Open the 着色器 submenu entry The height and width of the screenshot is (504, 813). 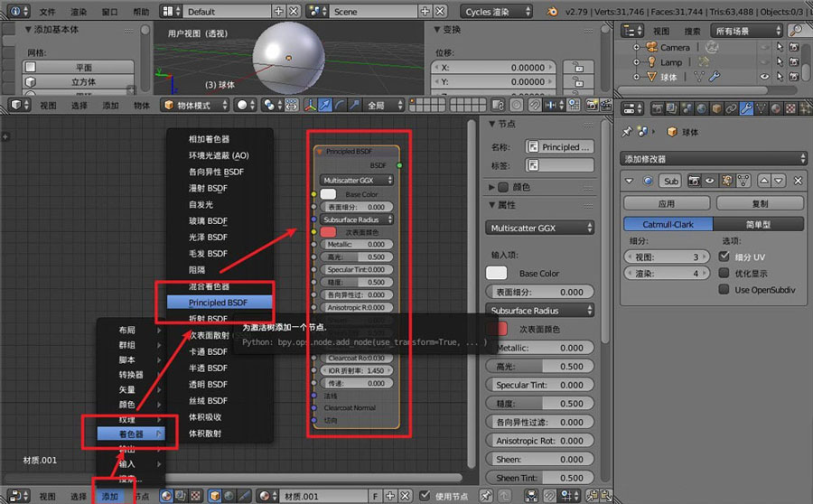coord(131,434)
